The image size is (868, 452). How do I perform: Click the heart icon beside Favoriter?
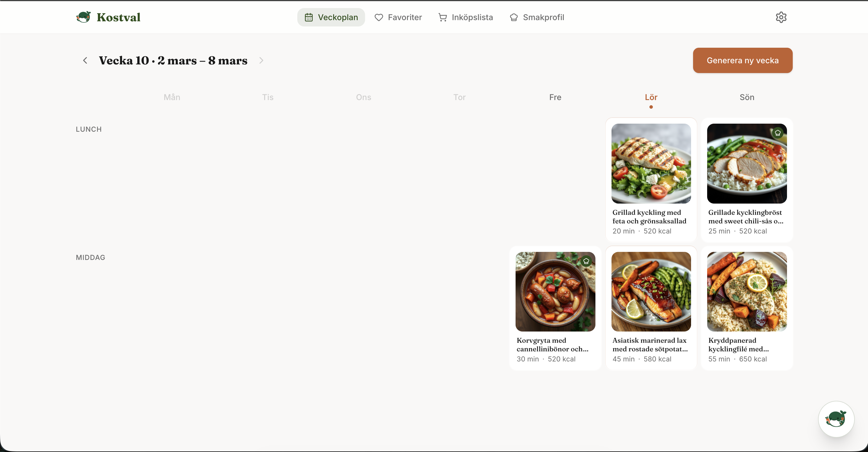[x=379, y=18]
